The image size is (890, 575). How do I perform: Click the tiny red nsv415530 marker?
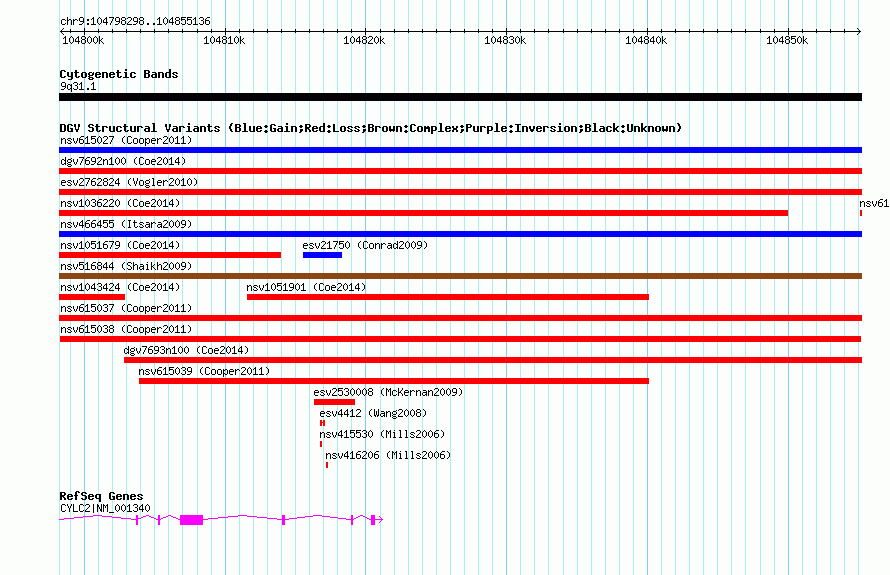click(321, 444)
